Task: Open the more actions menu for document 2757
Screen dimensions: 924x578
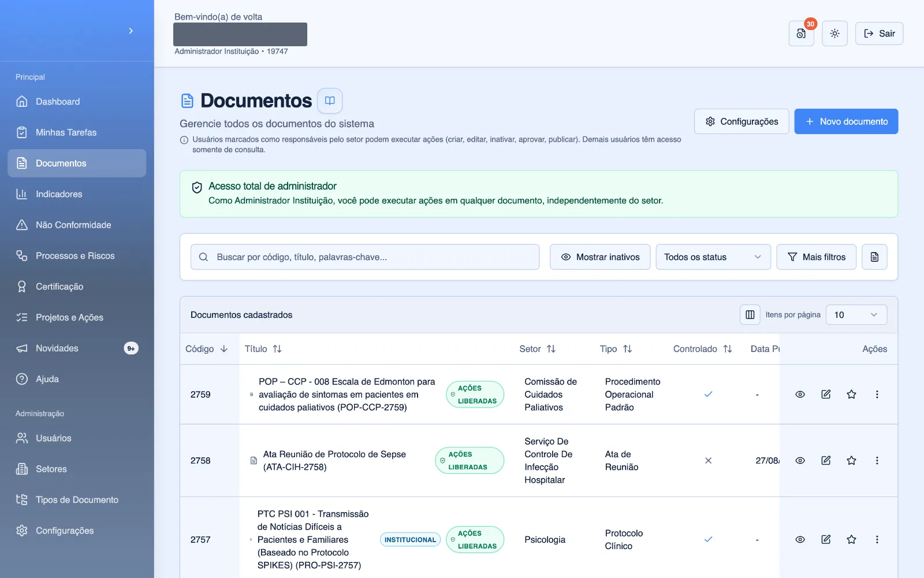Action: 877,539
